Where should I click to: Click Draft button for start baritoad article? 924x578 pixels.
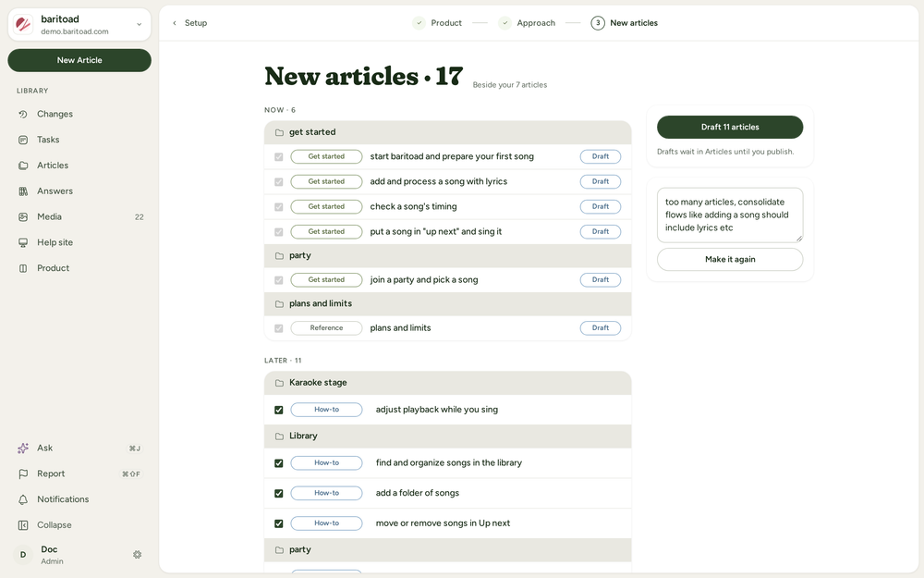tap(601, 156)
